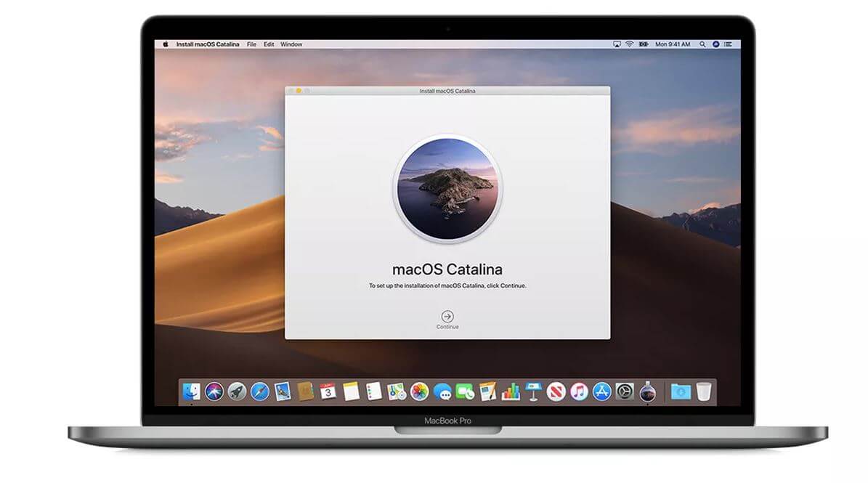Click the AirPlay display icon in menu bar
Screen dimensions: 868x483
[x=617, y=44]
